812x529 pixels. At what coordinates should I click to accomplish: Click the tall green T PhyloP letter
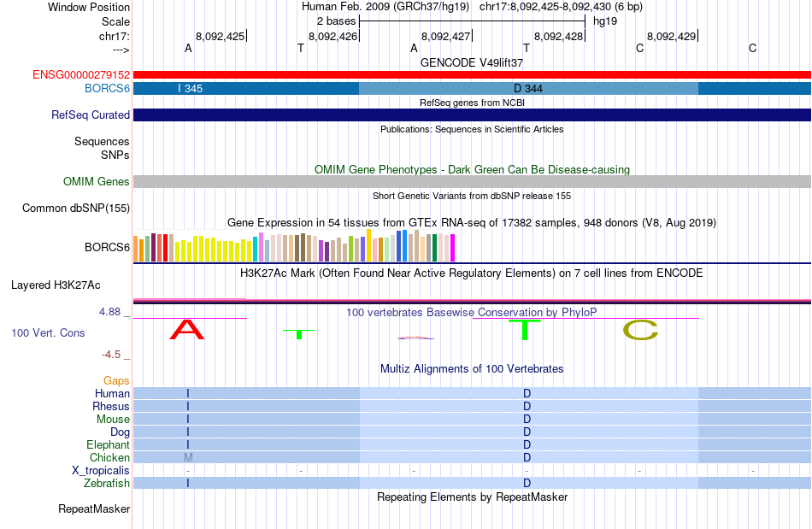525,329
